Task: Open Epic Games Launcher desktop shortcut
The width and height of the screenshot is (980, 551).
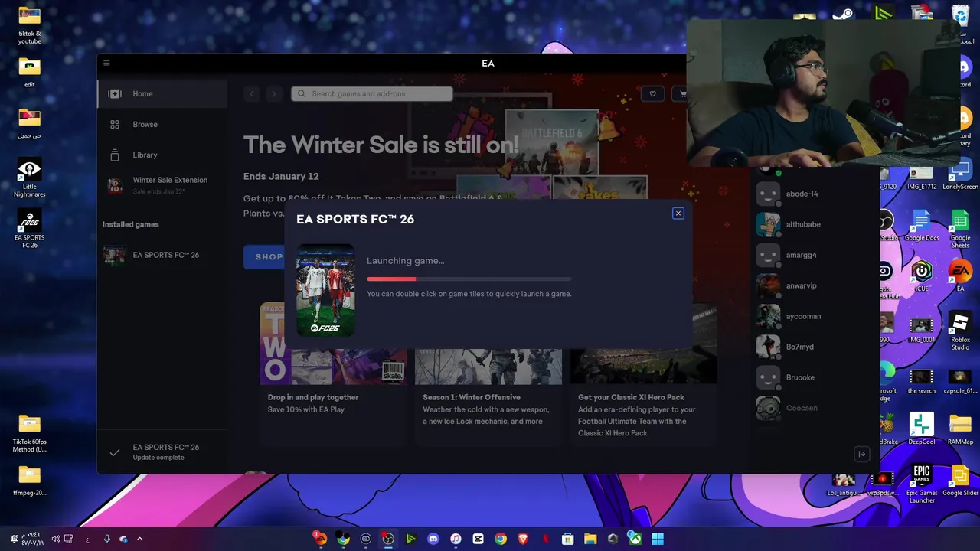Action: [922, 484]
